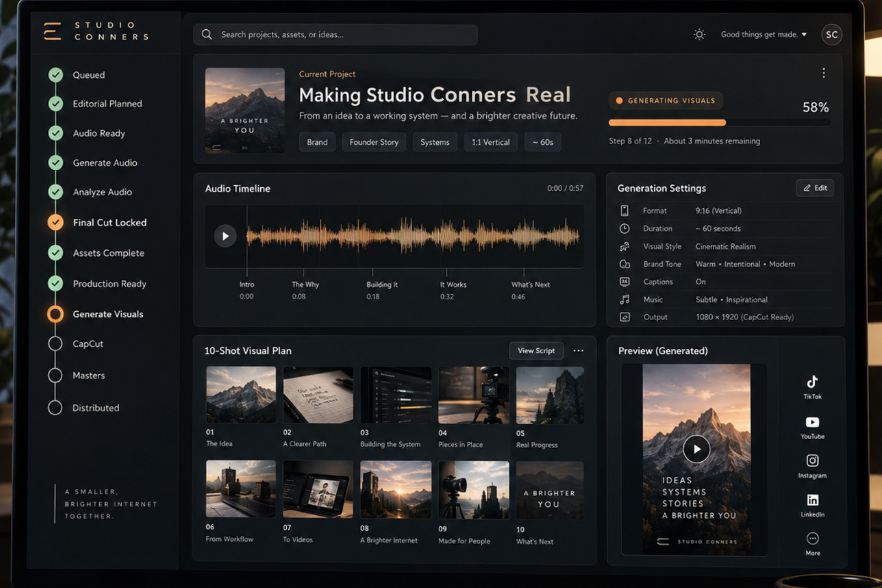
Task: Play the generated preview video
Action: (x=696, y=449)
